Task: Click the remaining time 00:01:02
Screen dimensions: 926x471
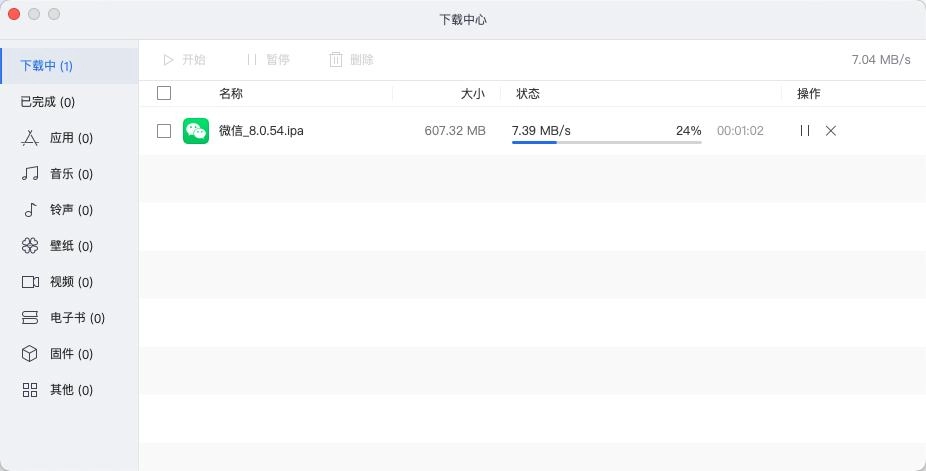Action: [x=740, y=131]
